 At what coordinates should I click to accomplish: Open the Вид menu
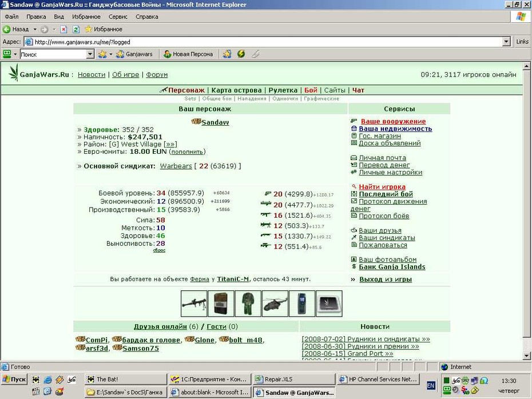[59, 17]
